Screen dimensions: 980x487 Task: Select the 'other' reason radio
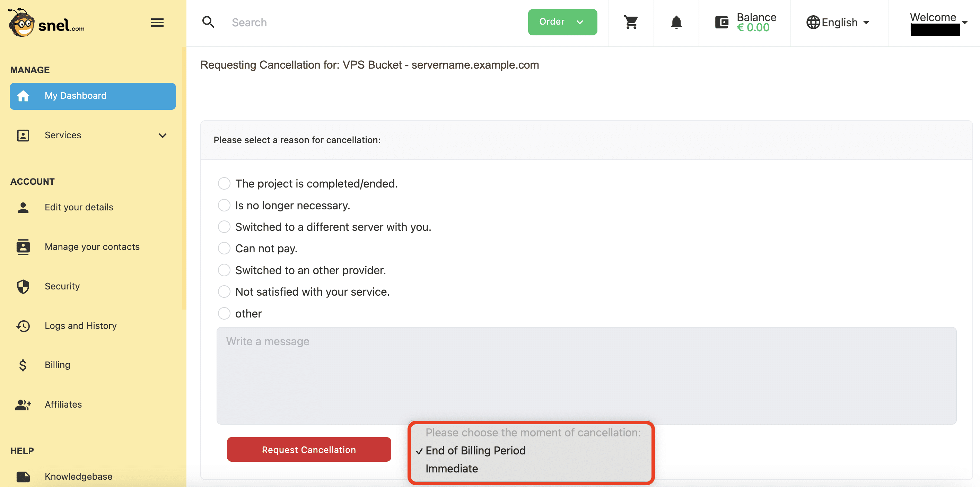tap(224, 313)
